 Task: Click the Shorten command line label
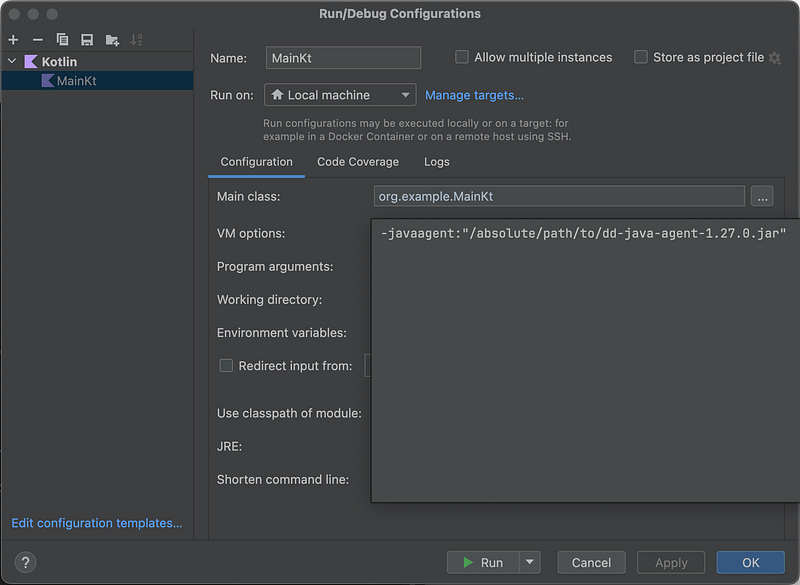pyautogui.click(x=283, y=479)
